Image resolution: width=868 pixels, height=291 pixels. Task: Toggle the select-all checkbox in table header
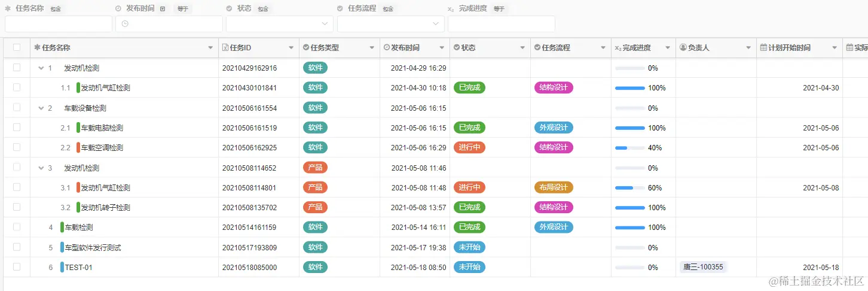point(17,47)
